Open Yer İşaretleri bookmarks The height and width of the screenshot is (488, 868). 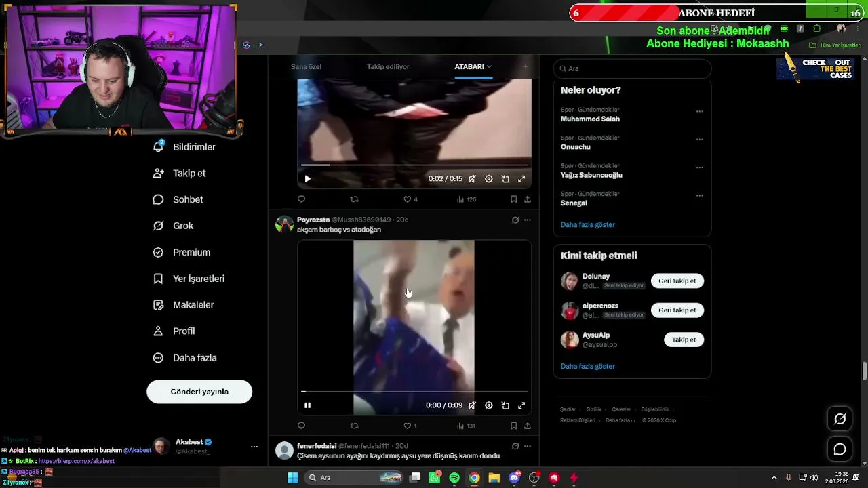pyautogui.click(x=189, y=279)
